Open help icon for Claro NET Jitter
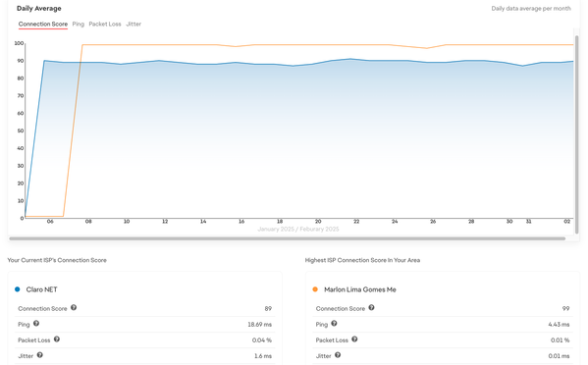This screenshot has height=365, width=588. [x=39, y=355]
